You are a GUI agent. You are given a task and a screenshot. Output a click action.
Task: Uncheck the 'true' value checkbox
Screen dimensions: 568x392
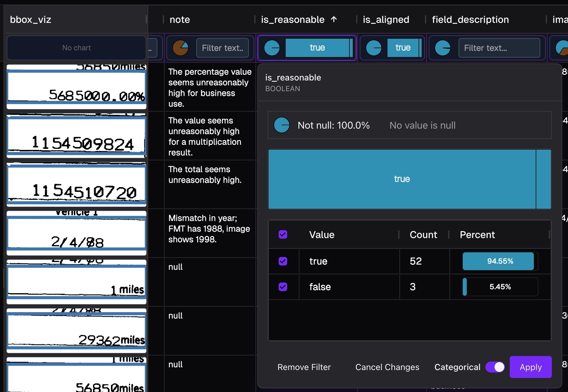[283, 261]
